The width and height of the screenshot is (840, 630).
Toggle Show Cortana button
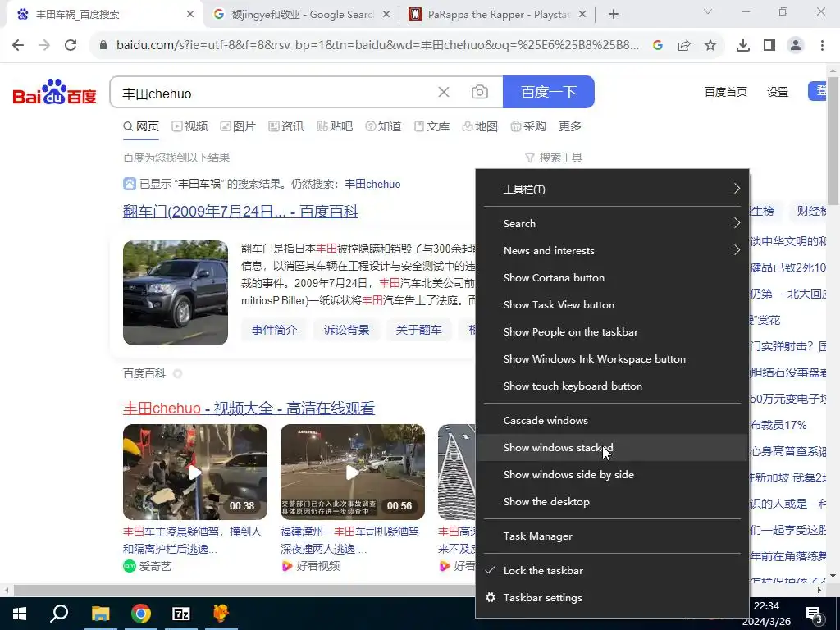tap(612, 277)
